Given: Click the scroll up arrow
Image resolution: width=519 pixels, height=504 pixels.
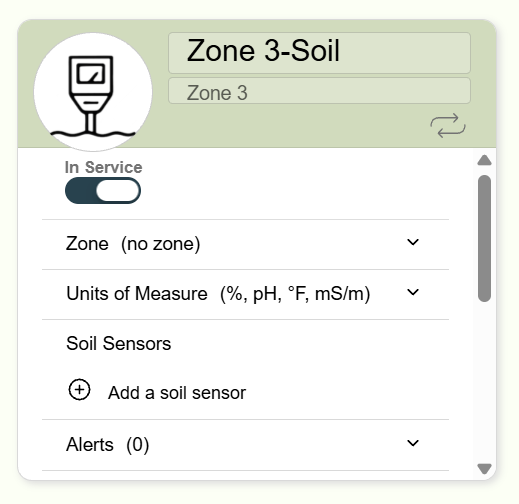Looking at the screenshot, I should [x=484, y=160].
